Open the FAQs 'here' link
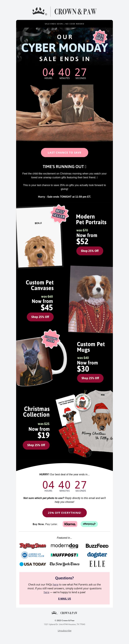Viewport: 129px width, 644px height. pos(56,585)
